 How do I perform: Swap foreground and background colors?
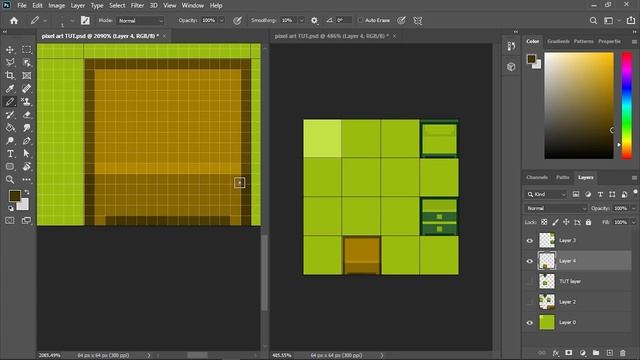27,192
